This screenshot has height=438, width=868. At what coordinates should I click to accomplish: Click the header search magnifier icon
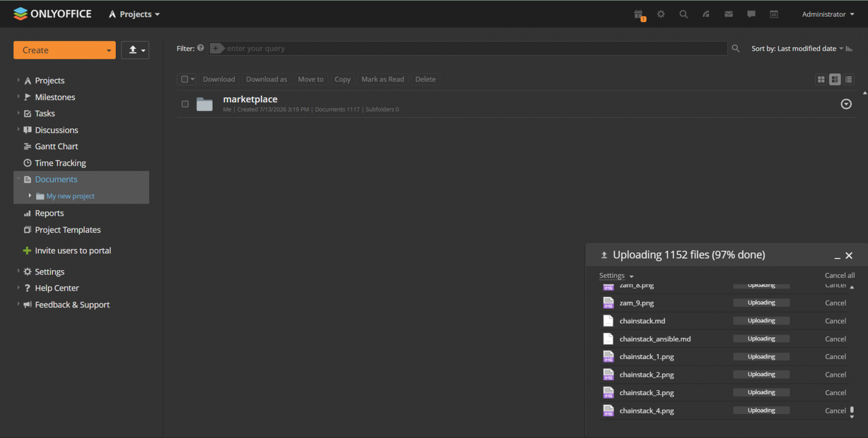click(x=684, y=14)
